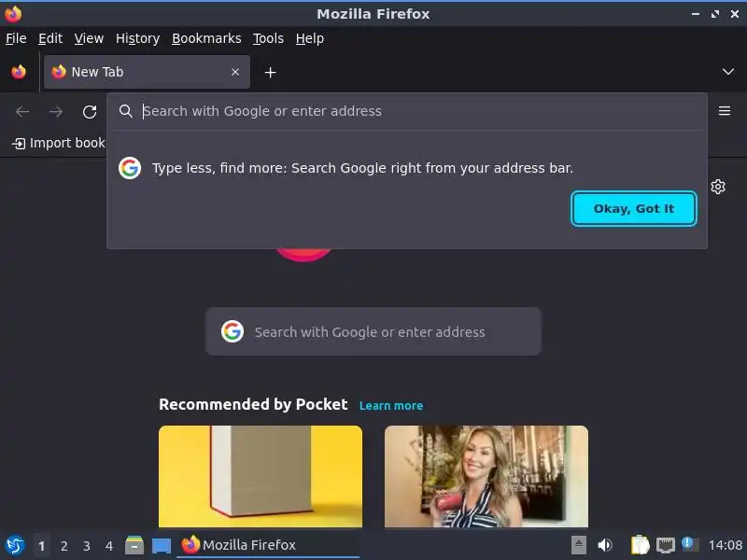Viewport: 747px width, 560px height.
Task: Switch to workspace 2 in taskbar
Action: coord(63,546)
